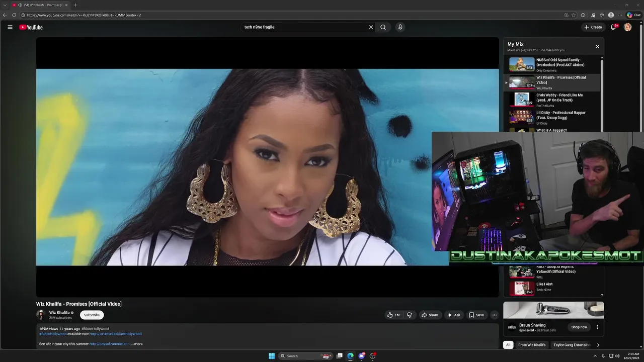Ask about this video with Ask button
The width and height of the screenshot is (644, 362).
click(x=453, y=315)
